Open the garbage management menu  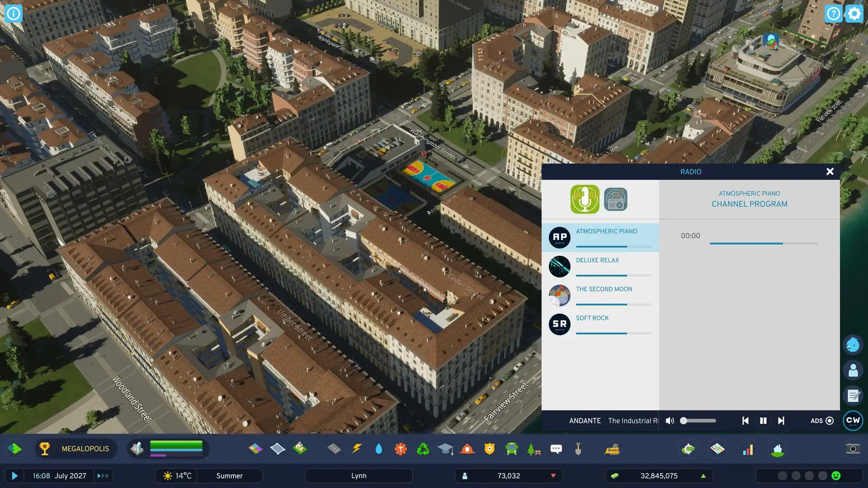click(x=423, y=449)
